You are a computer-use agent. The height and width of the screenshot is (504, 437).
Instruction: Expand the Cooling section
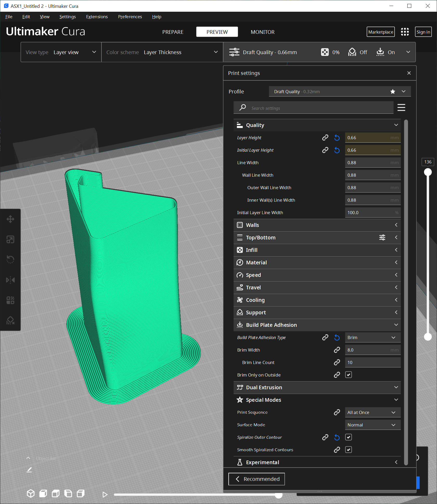[x=317, y=300]
